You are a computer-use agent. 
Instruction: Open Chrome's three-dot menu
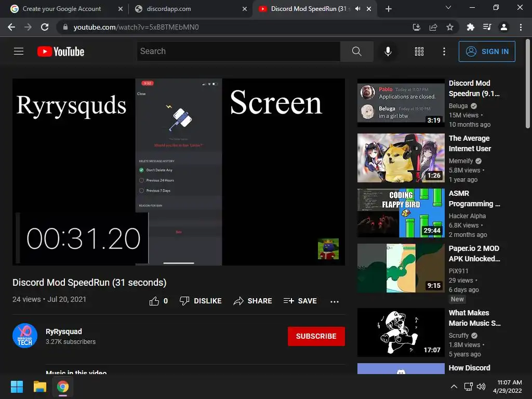point(521,27)
